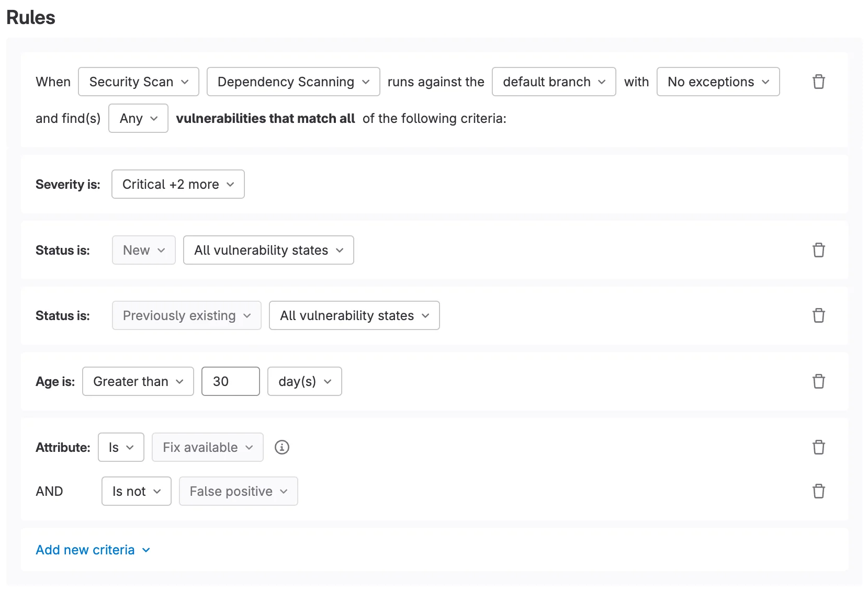This screenshot has width=868, height=591.
Task: Open the "Any" finds dropdown
Action: click(138, 118)
